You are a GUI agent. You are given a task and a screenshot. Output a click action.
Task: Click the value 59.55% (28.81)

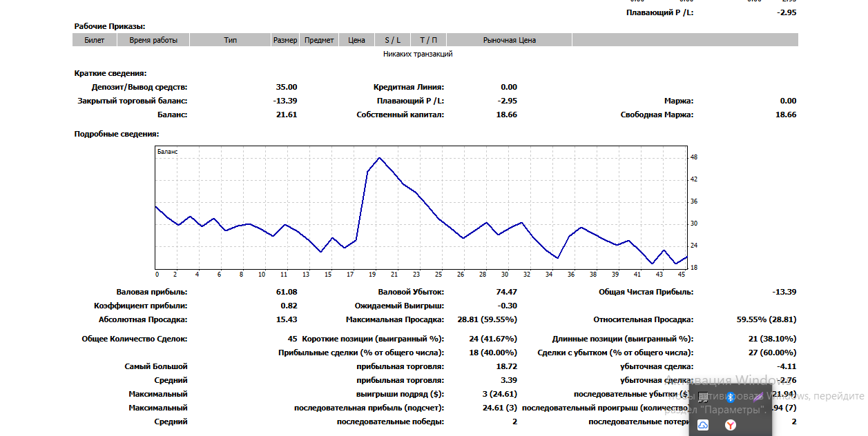click(766, 319)
